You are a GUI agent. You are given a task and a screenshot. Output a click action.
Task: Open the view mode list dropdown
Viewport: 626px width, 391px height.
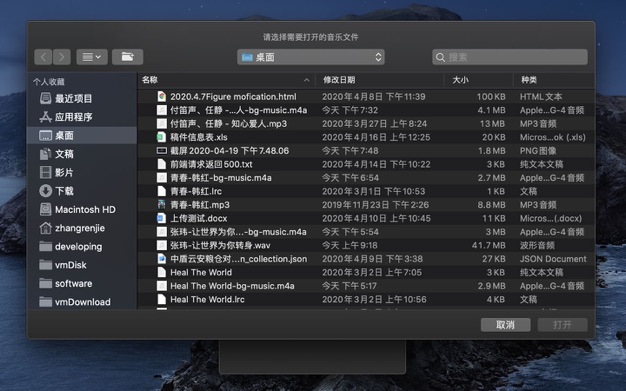coord(92,57)
